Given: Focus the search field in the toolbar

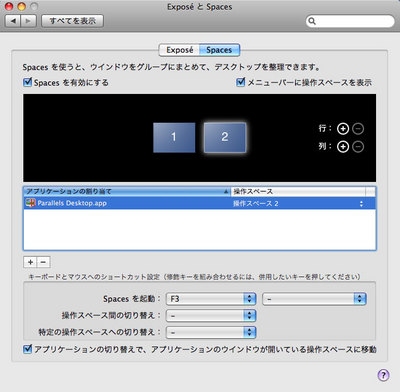Looking at the screenshot, I should (350, 21).
